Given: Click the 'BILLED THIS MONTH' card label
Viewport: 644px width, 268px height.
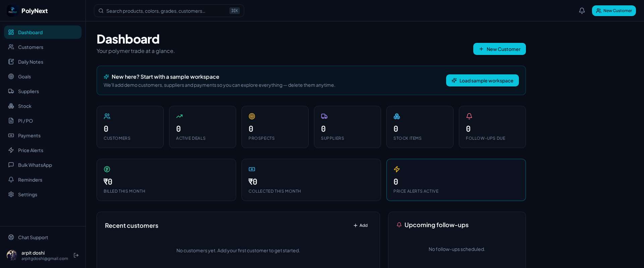Looking at the screenshot, I should click(124, 191).
